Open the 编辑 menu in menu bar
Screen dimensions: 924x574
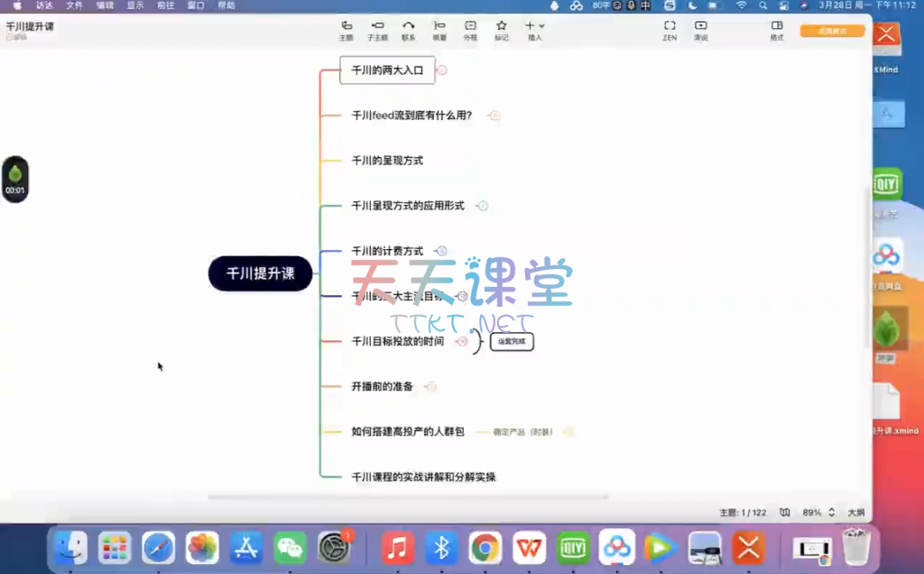point(105,5)
